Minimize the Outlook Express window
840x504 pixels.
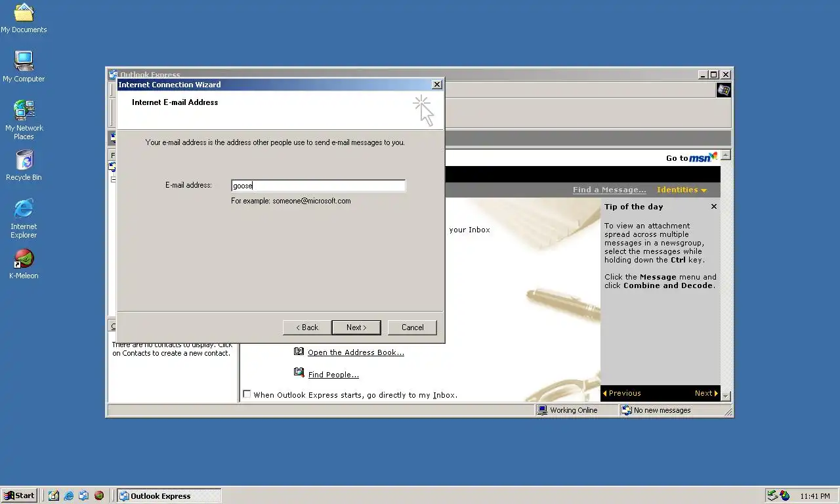(703, 75)
